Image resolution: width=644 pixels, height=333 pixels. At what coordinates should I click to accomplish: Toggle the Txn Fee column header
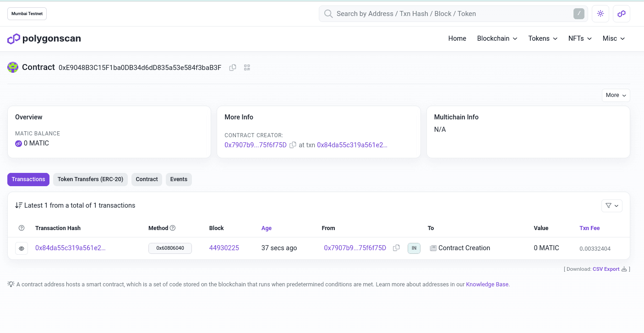pos(589,228)
